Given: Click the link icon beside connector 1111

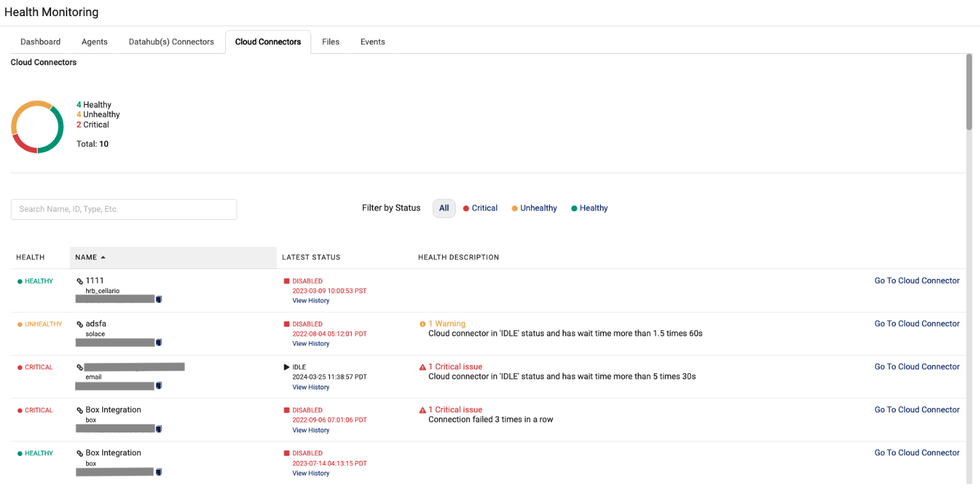Looking at the screenshot, I should click(80, 281).
